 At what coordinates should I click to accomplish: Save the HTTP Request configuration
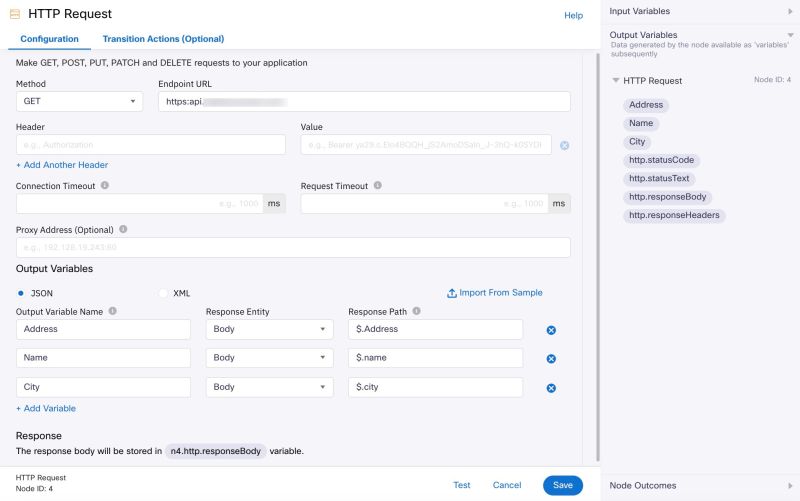(x=563, y=485)
